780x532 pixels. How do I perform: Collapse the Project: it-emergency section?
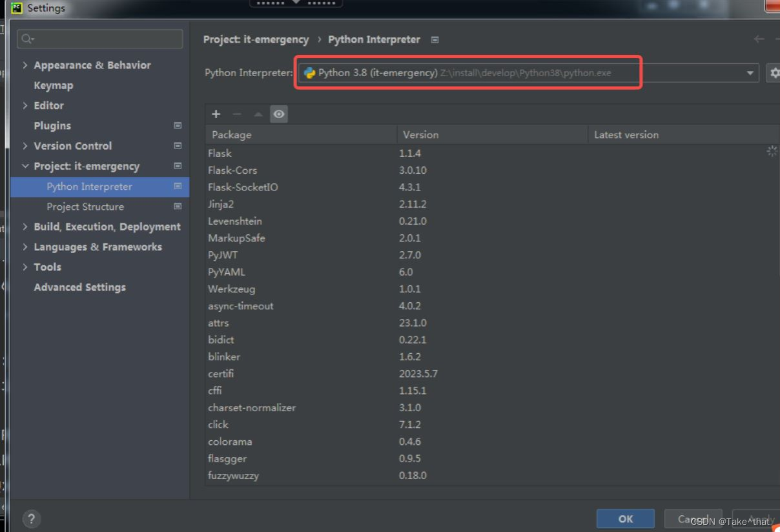click(x=25, y=166)
